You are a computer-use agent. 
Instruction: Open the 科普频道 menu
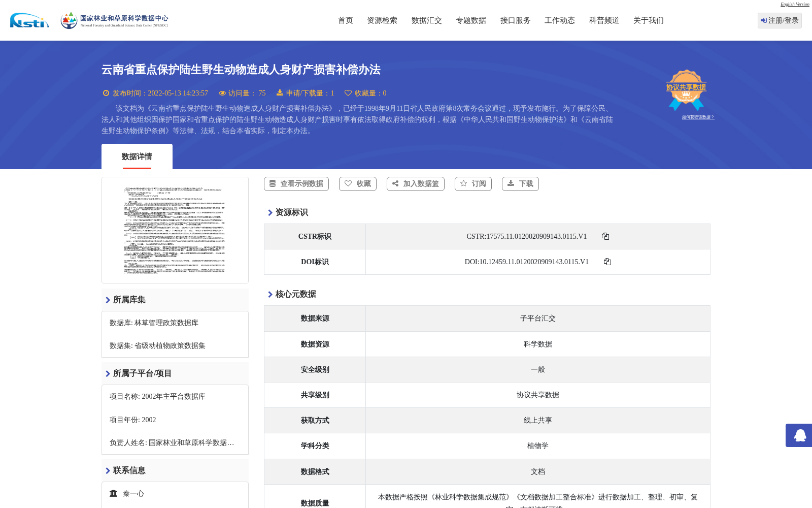tap(604, 20)
